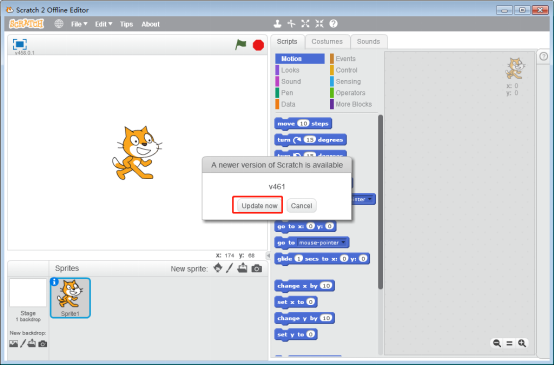Switch to the Scripts tab
The height and width of the screenshot is (365, 554).
pos(287,42)
